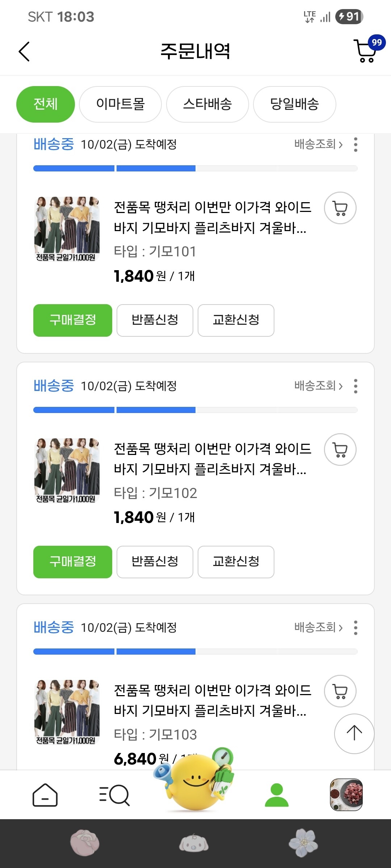Add the 기모103 item to cart via cart icon

tap(340, 691)
